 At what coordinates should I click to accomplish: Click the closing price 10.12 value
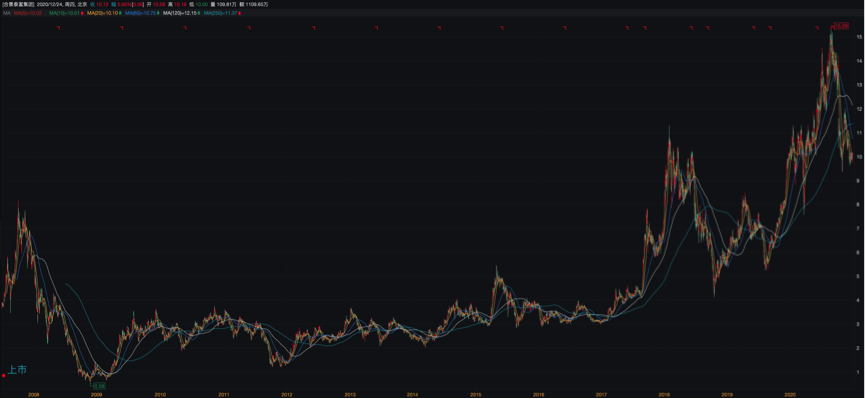point(102,4)
